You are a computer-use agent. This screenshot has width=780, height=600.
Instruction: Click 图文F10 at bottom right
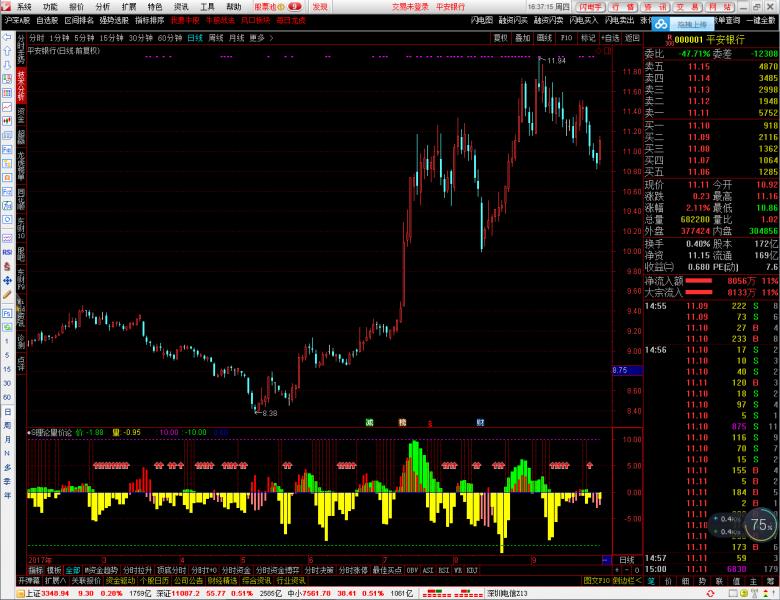point(597,581)
